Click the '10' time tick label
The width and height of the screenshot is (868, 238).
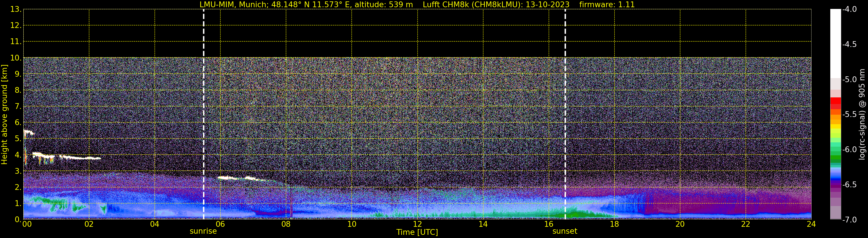[x=352, y=224]
